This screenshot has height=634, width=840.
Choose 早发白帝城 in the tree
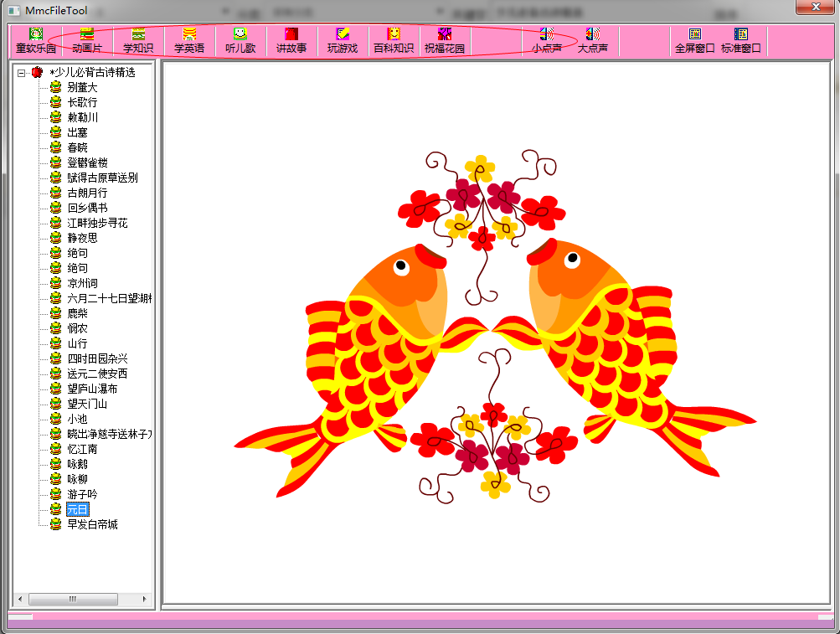[92, 524]
